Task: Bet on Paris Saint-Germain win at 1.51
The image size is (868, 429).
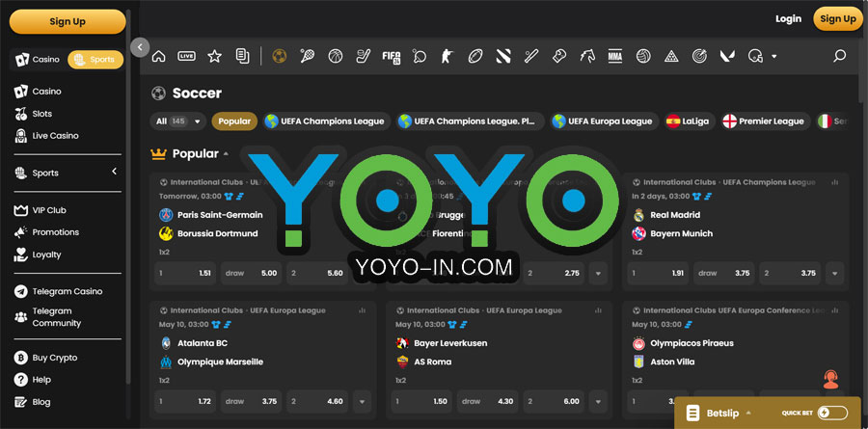Action: coord(185,273)
